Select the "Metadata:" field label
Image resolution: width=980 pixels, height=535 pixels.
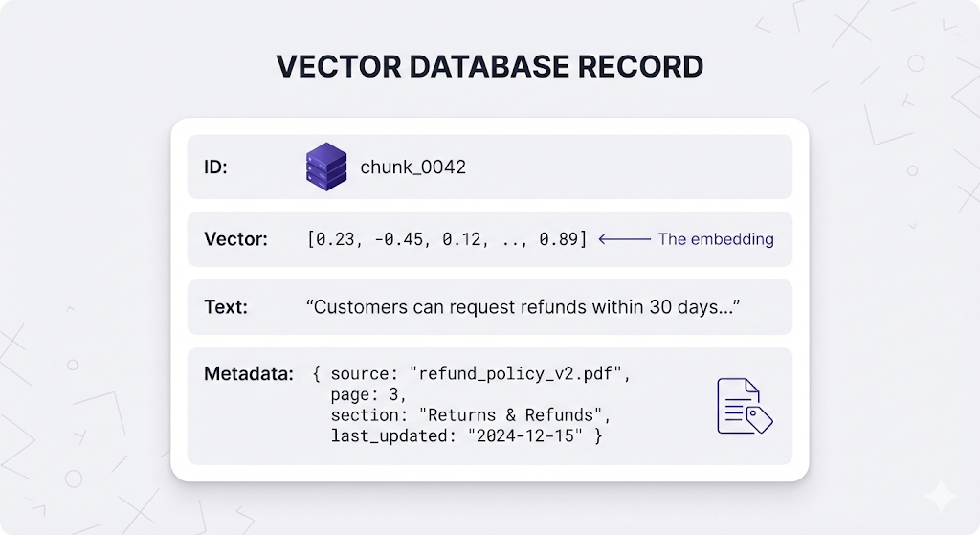[x=249, y=373]
